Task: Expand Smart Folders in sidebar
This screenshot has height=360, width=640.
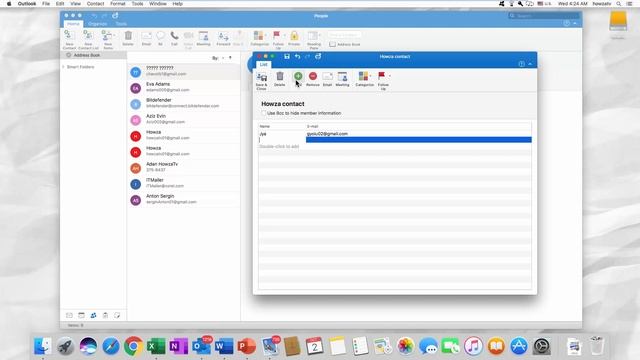Action: 63,67
